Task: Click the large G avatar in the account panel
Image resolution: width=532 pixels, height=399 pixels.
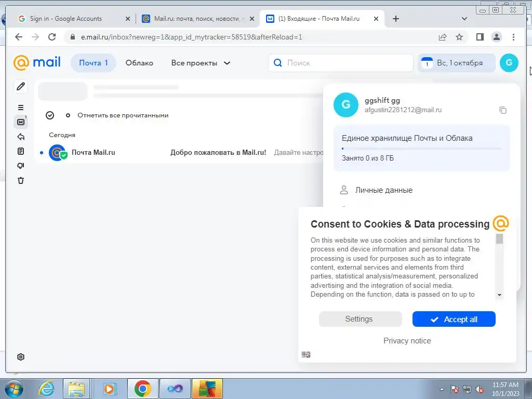Action: click(x=345, y=105)
